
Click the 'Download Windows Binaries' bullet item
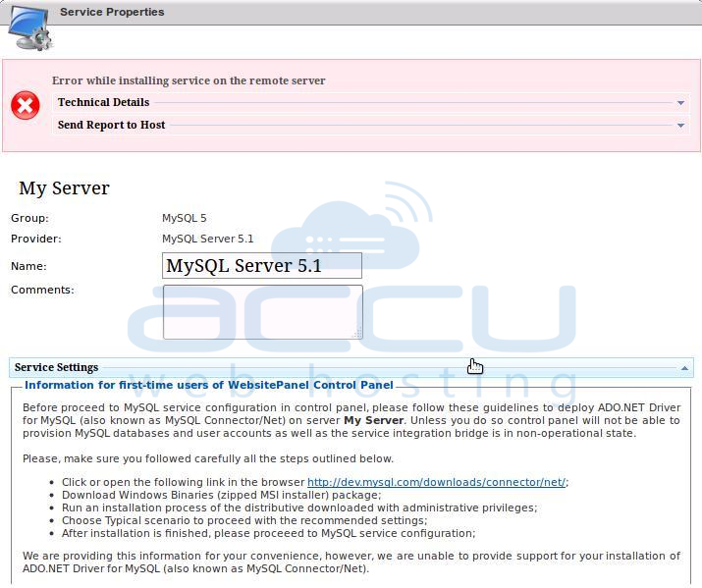(221, 495)
